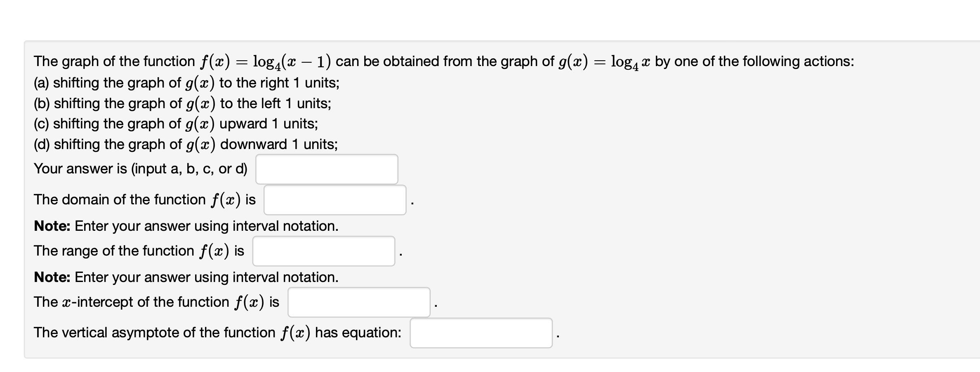
Task: Click option (c) shifting upward 1 units
Action: point(176,123)
